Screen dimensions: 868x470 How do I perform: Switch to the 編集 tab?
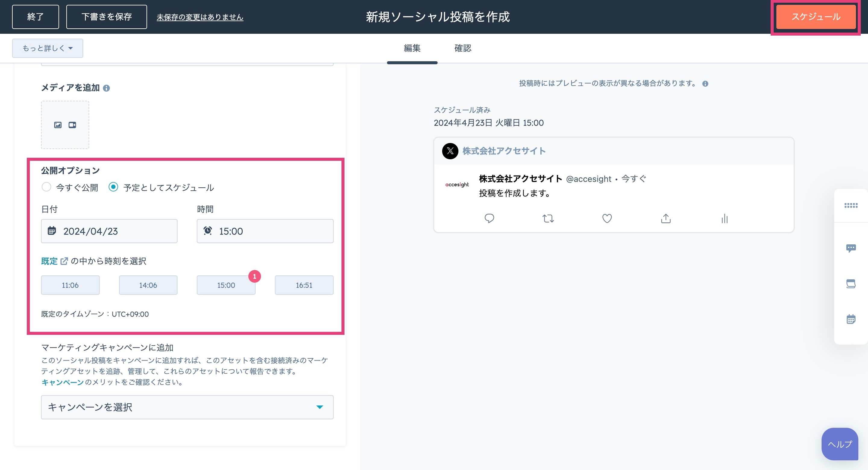coord(412,48)
